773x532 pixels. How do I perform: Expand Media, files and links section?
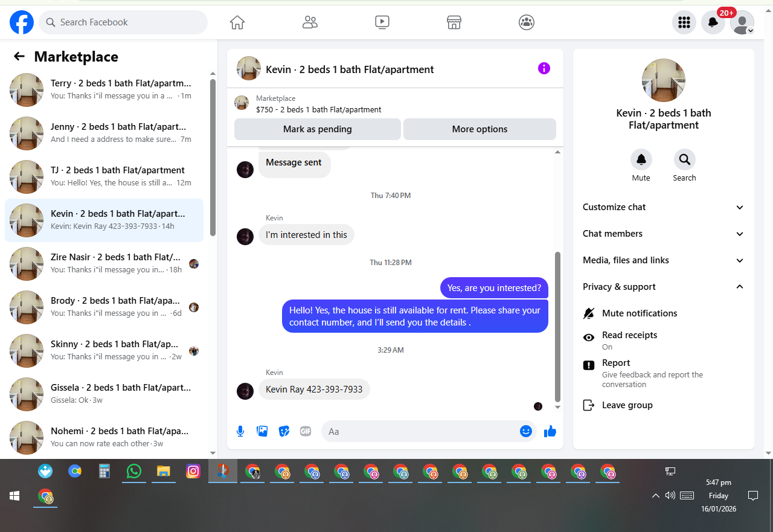pos(664,260)
